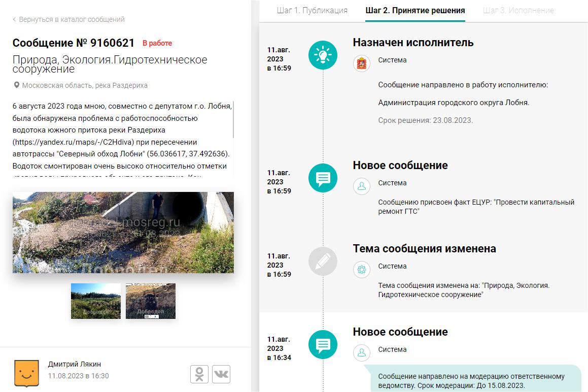Click the Назначен исполнитель heading
This screenshot has height=392, width=588.
[x=413, y=43]
